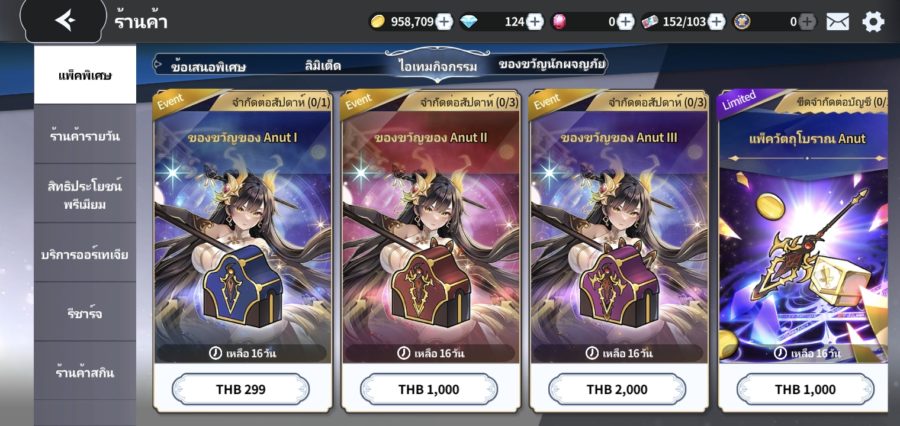Add red gems with plus button

click(x=625, y=22)
